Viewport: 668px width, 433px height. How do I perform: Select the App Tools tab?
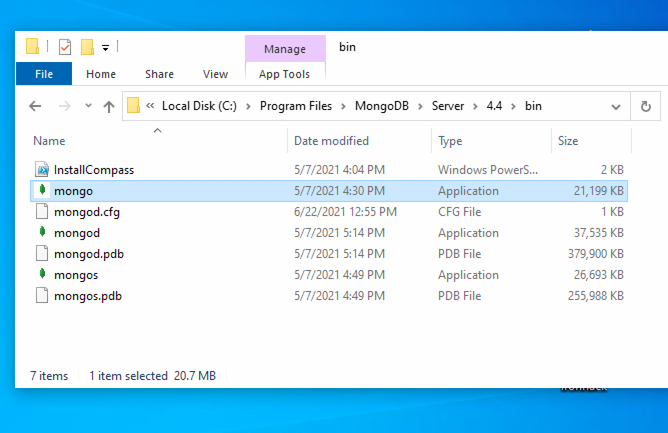pos(284,74)
